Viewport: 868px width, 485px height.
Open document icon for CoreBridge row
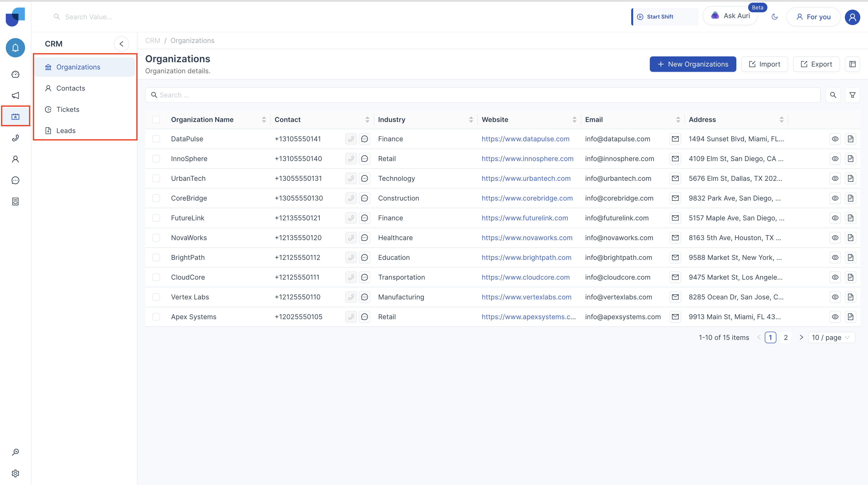tap(850, 198)
